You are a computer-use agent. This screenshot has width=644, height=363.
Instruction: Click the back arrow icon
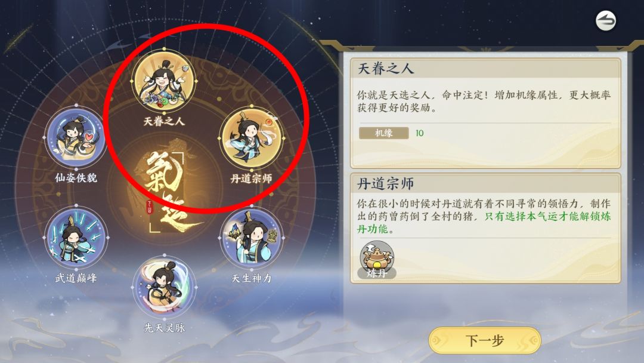point(606,21)
